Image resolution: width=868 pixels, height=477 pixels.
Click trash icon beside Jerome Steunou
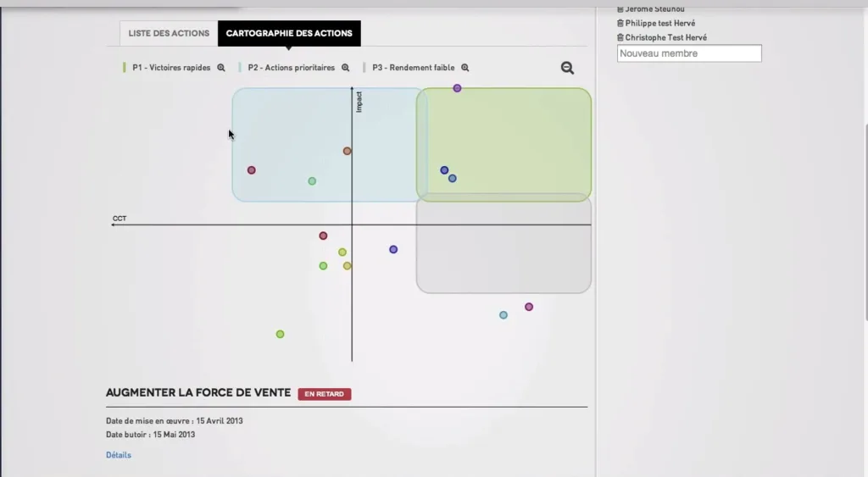pyautogui.click(x=620, y=8)
